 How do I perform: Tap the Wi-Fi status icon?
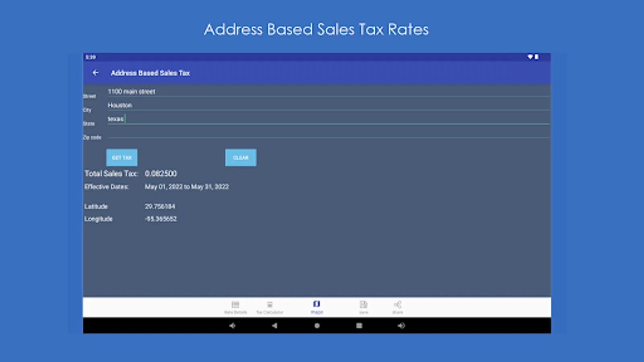click(530, 57)
